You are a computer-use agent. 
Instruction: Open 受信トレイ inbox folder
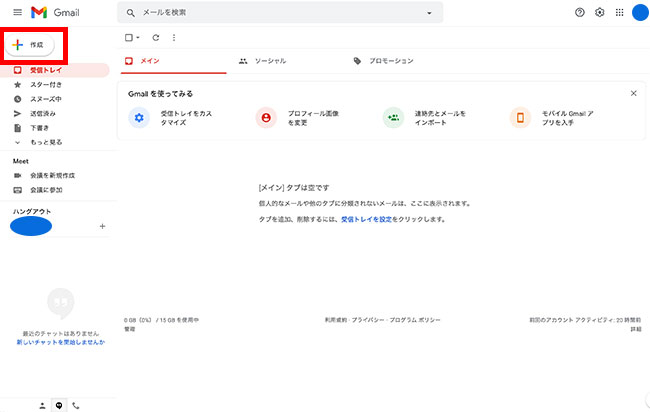55,70
